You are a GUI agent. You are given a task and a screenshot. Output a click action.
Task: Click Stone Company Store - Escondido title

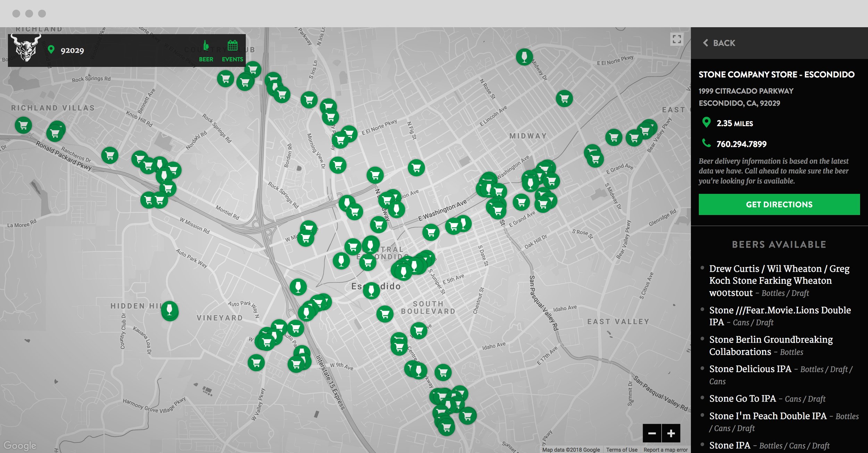point(776,74)
